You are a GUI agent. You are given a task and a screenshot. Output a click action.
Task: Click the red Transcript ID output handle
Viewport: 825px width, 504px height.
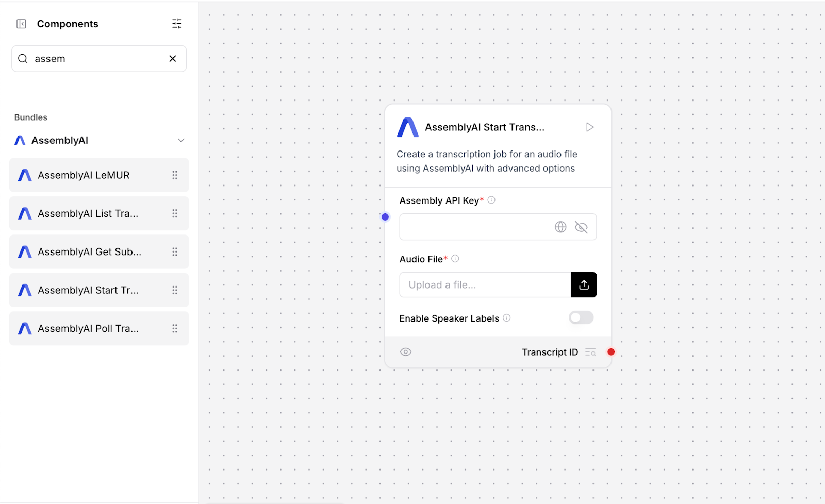point(611,352)
